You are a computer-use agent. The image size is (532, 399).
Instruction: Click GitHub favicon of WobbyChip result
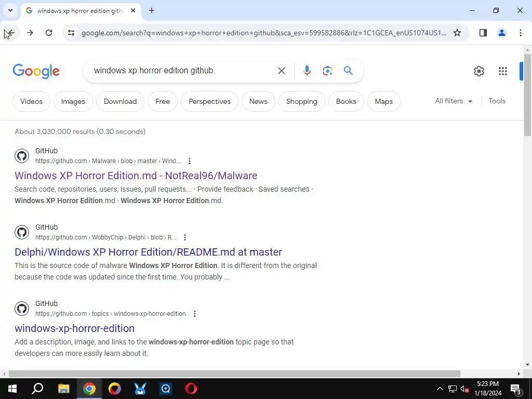(x=22, y=232)
